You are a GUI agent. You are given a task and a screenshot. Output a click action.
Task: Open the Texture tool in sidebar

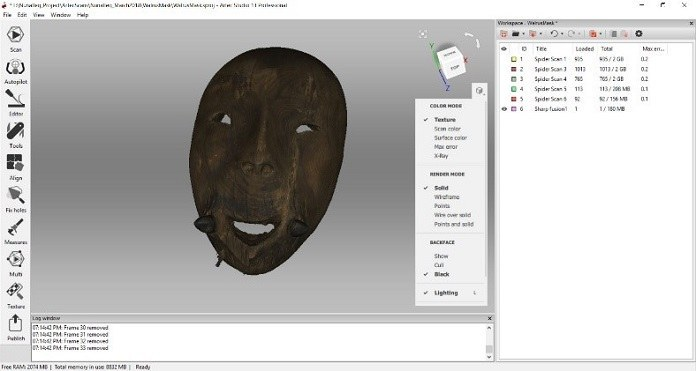click(15, 296)
